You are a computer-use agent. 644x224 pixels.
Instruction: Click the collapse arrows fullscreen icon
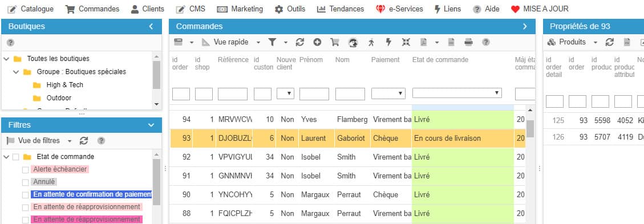pos(406,42)
